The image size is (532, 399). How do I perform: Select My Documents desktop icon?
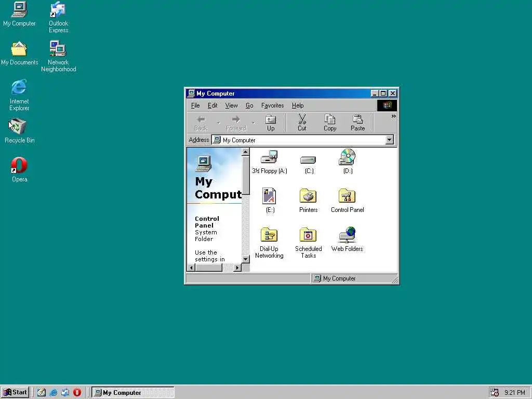click(19, 54)
